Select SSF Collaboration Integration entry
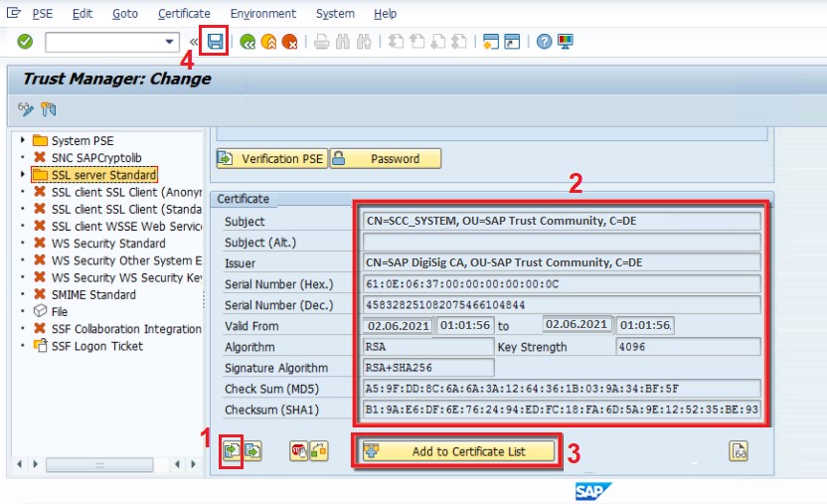Screen dimensions: 827x504 click(x=126, y=329)
